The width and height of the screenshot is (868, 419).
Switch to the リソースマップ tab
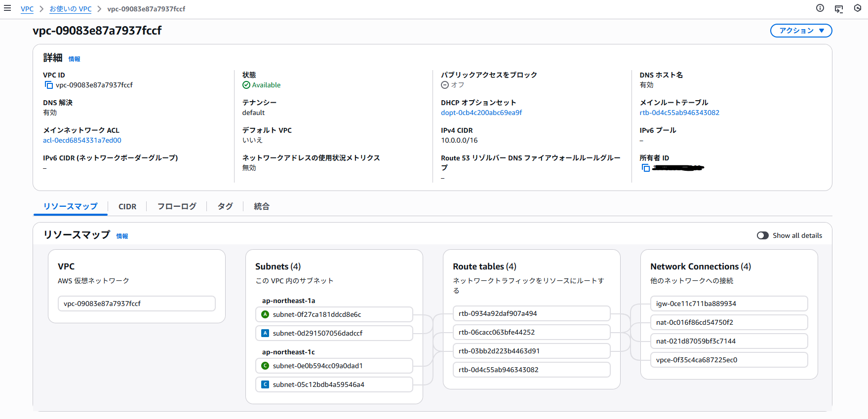point(71,206)
